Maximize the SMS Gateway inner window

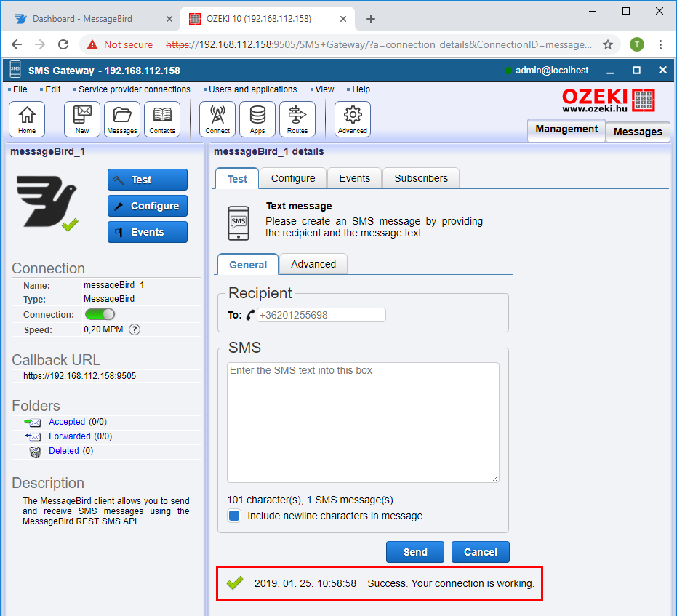636,71
